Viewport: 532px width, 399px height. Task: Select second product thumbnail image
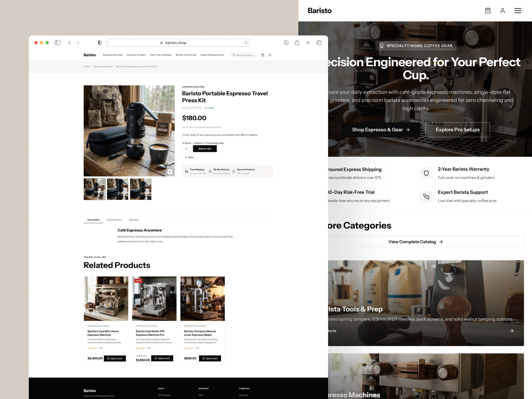(117, 189)
